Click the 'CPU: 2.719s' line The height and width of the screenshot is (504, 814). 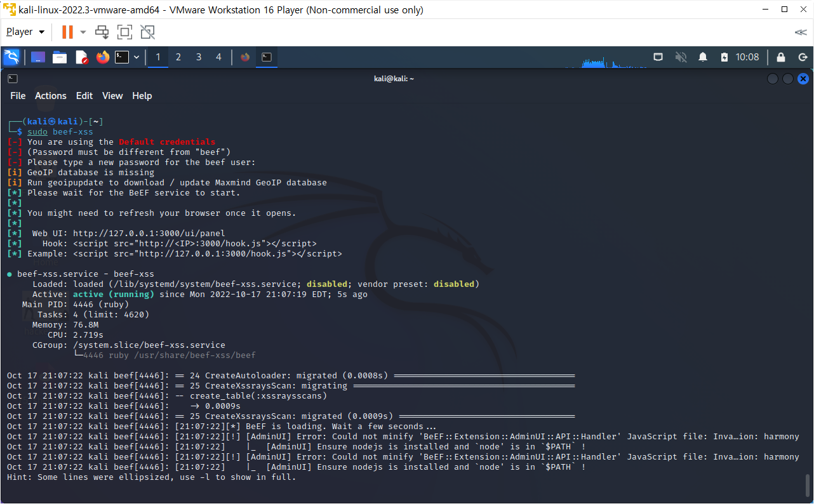(x=76, y=335)
